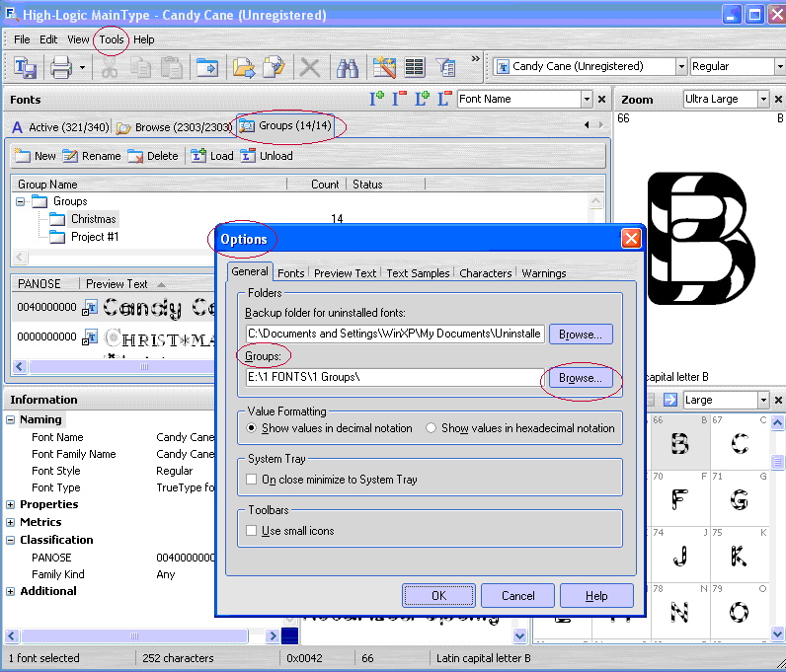786x672 pixels.
Task: Click the folder with arrow toolbar icon
Action: (207, 67)
